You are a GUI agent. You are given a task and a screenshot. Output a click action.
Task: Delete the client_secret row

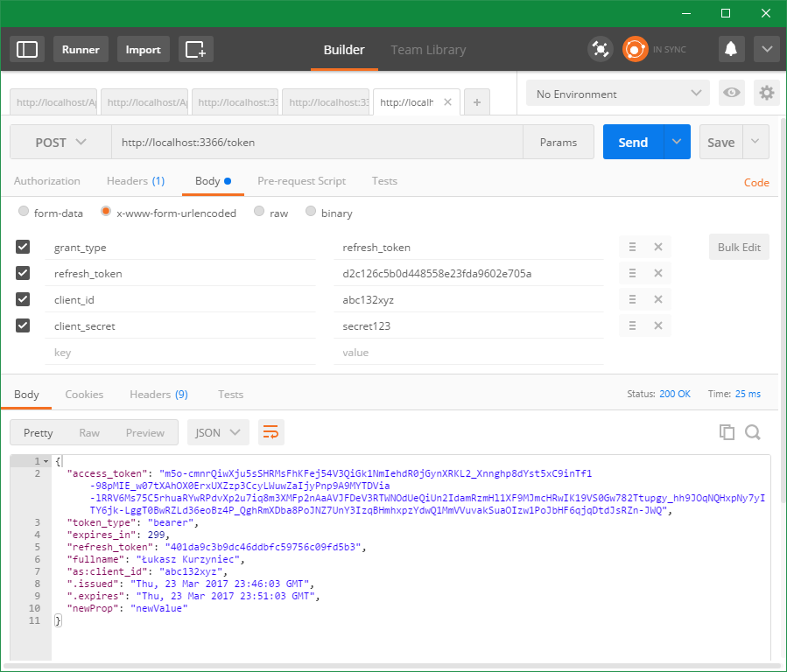(x=658, y=325)
